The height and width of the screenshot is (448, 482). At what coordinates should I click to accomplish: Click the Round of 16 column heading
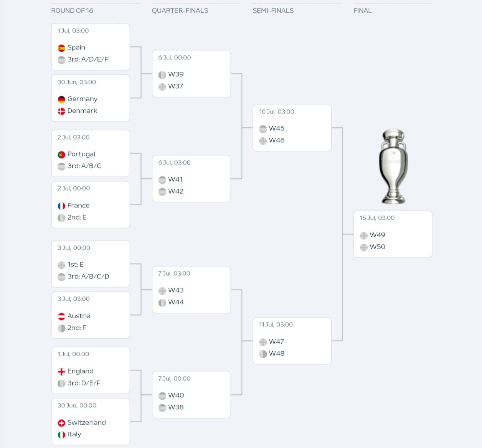[72, 11]
